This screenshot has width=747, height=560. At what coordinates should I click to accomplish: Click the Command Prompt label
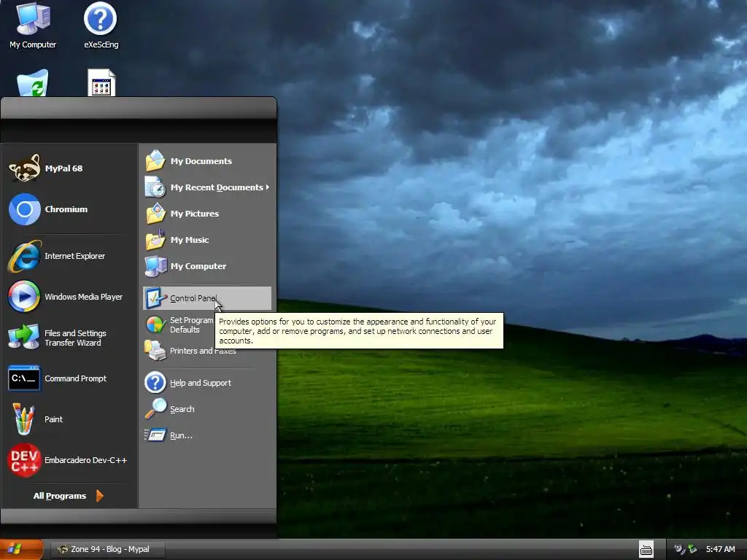75,378
